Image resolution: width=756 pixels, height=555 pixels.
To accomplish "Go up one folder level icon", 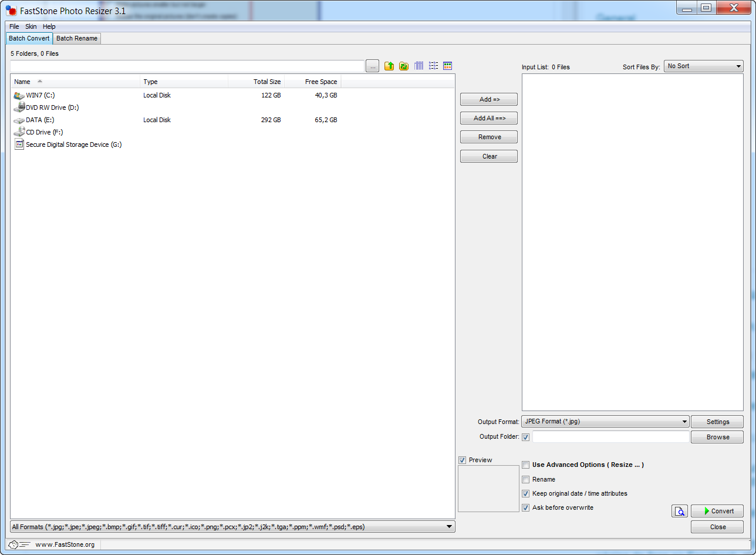I will click(389, 66).
